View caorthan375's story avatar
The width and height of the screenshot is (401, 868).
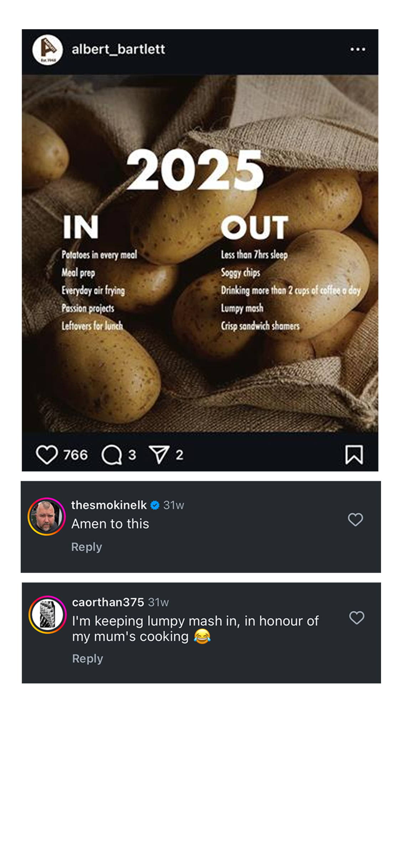click(47, 614)
